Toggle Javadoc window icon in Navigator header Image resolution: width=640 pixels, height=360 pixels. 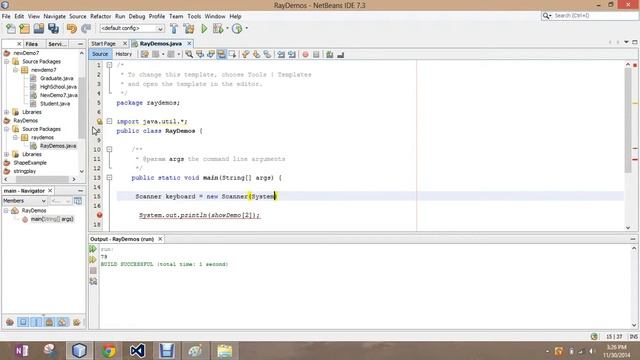tap(78, 201)
